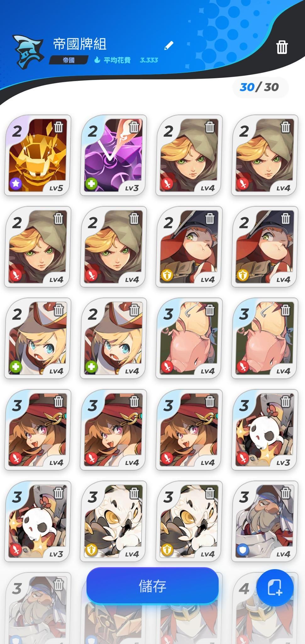Open the first blonde witch-hat girl card
The width and height of the screenshot is (305, 644).
37,338
